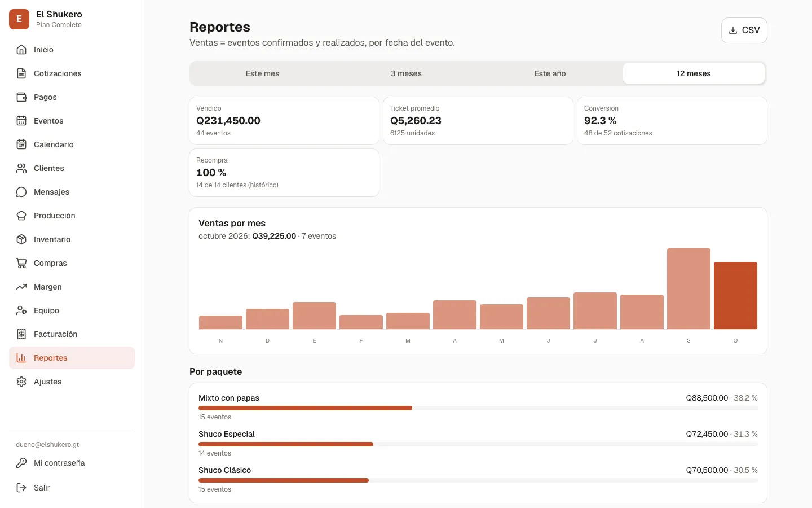Click the gear icon beside Ajustes
This screenshot has height=508, width=812.
click(x=21, y=382)
